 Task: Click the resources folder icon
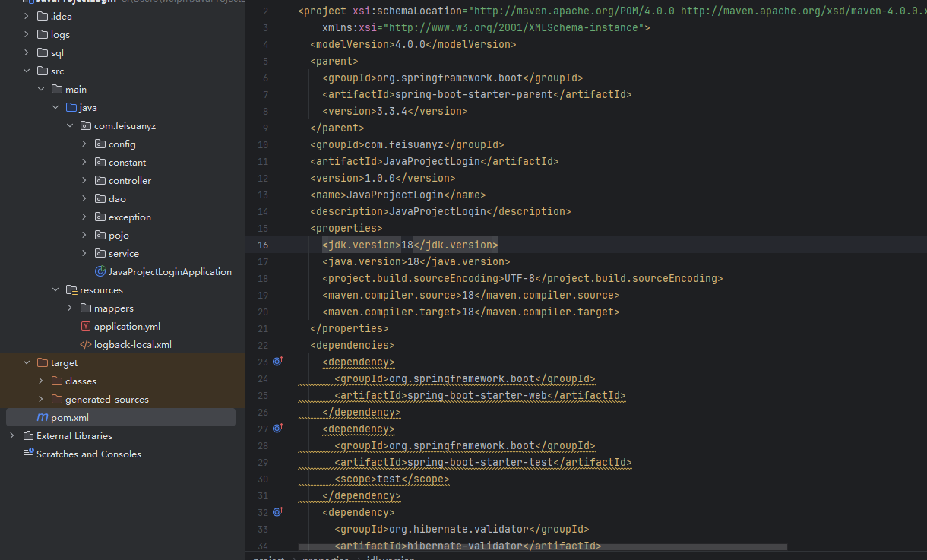(x=71, y=289)
